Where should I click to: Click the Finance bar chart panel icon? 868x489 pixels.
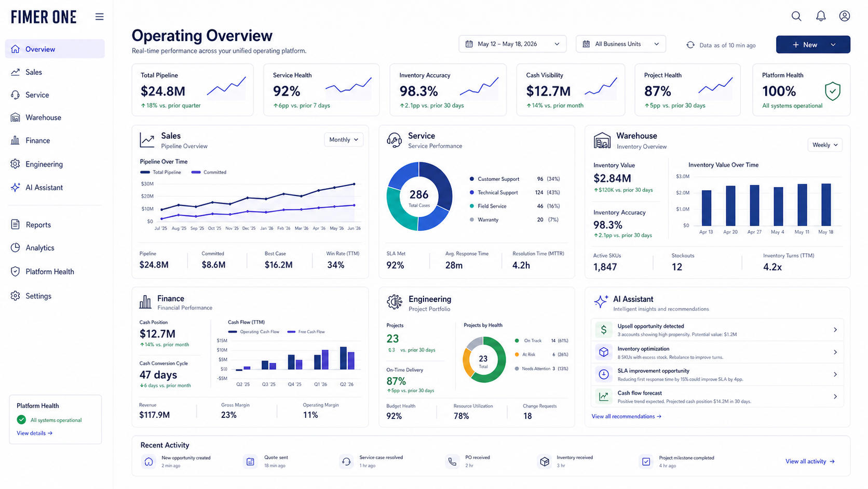point(145,301)
